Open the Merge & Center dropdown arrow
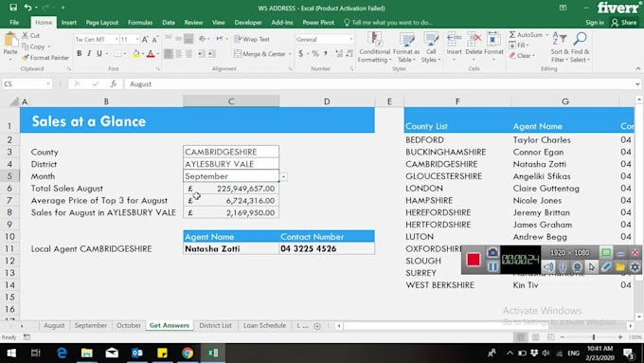Image resolution: width=644 pixels, height=363 pixels. tap(290, 54)
